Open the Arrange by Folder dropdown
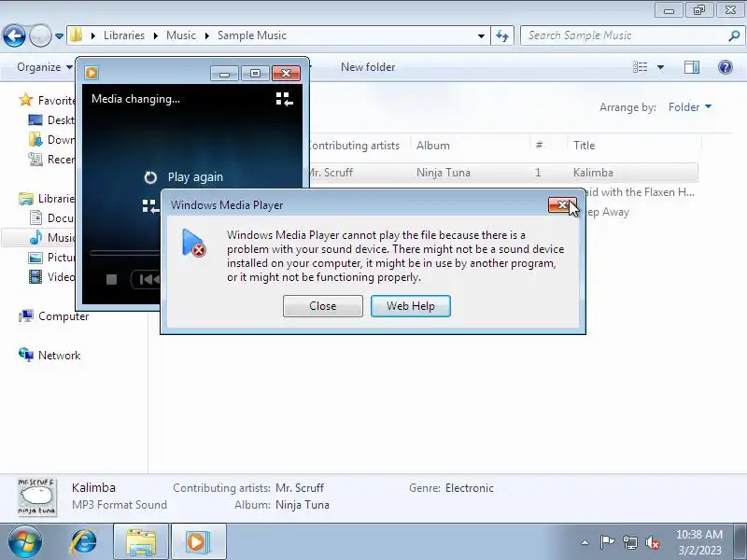The image size is (747, 560). click(690, 107)
